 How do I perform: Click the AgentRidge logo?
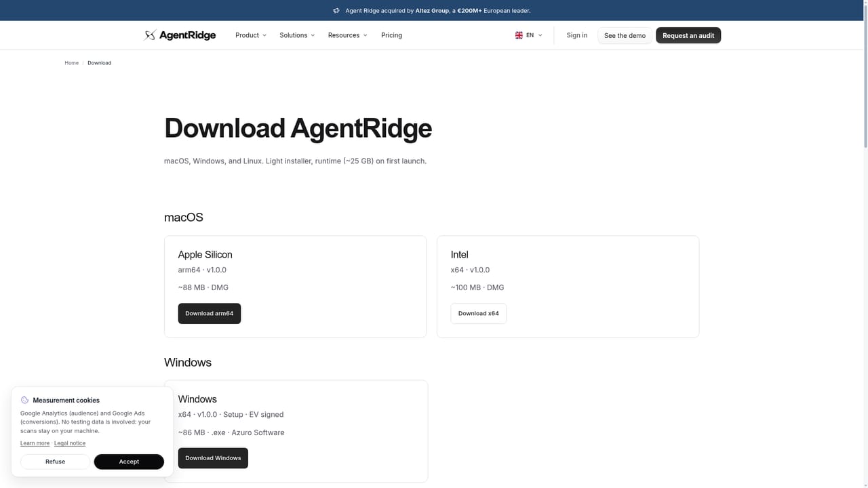coord(180,35)
